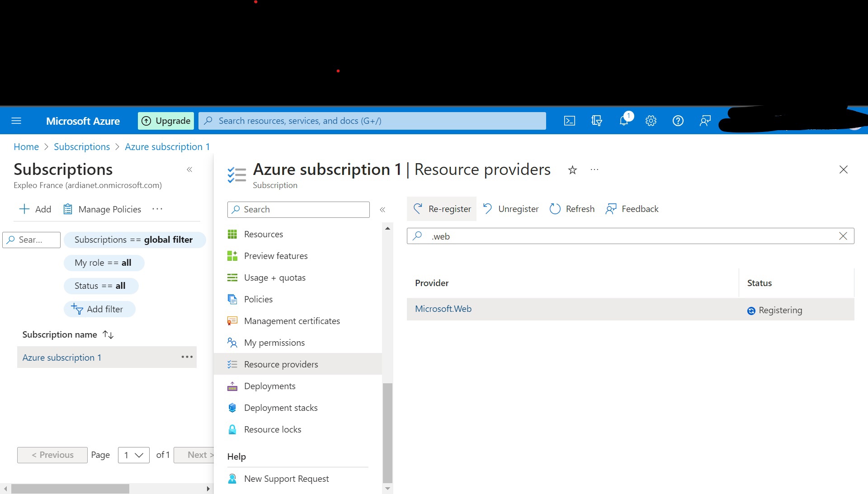Toggle sort by Subscription name
This screenshot has width=868, height=494.
click(108, 335)
